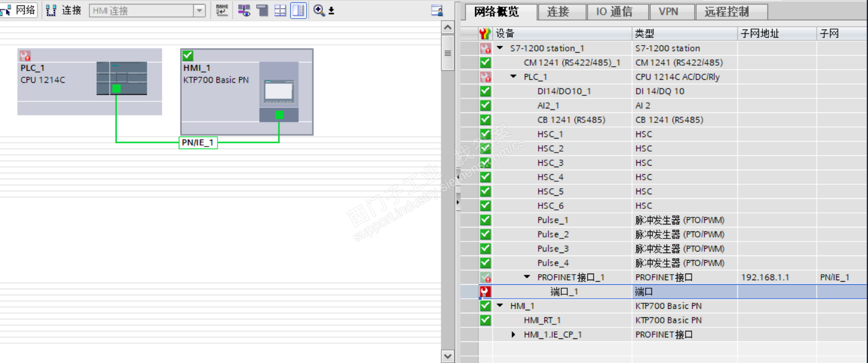Screen dimensions: 868x363
Task: Collapse the HMI_1 node in device table
Action: pos(500,306)
